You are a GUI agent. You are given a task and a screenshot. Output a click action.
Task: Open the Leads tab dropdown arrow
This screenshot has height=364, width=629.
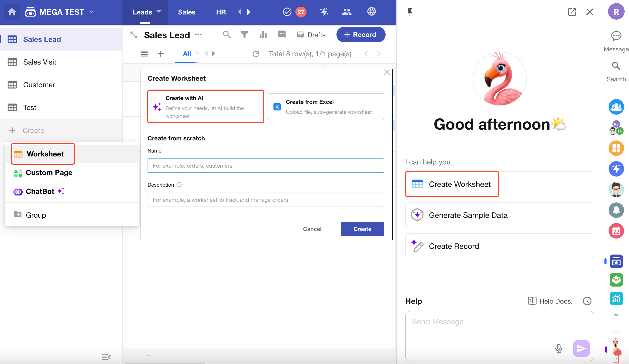click(159, 12)
